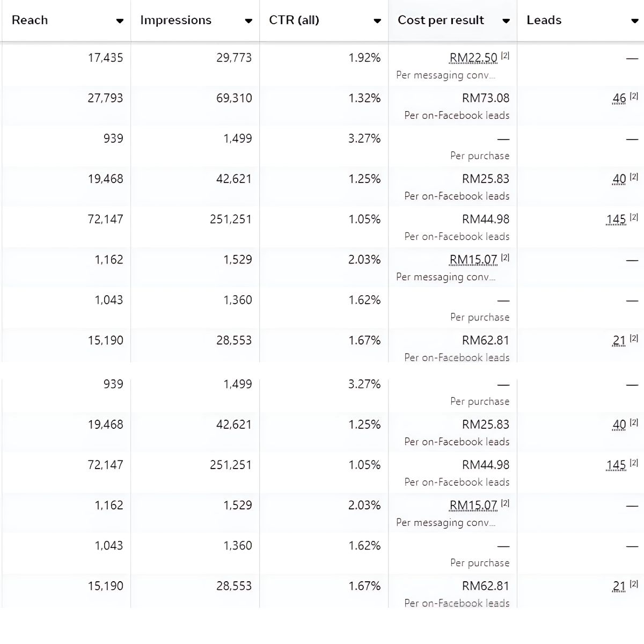Click the [2] footnote beside 46 leads
This screenshot has height=644, width=644.
pos(634,96)
